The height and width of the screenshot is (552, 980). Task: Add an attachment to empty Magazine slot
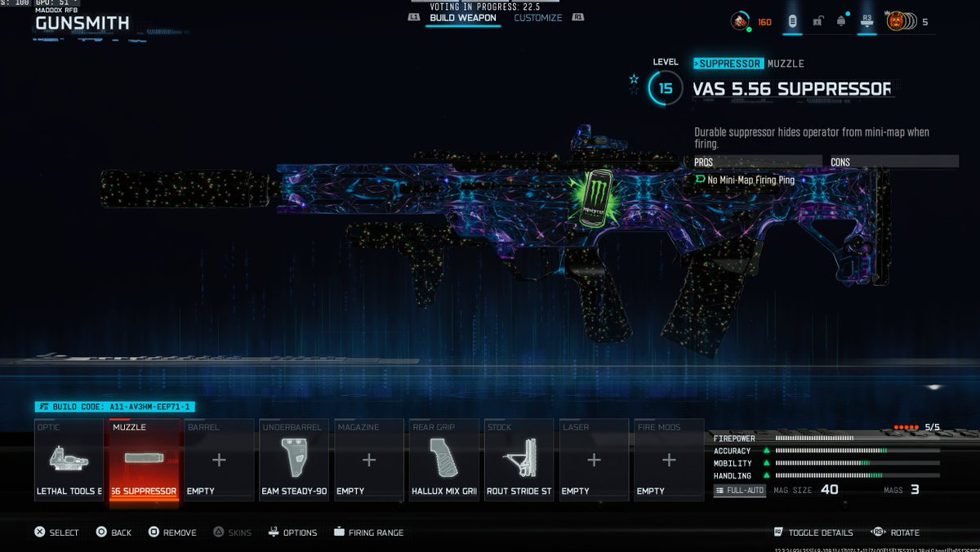pyautogui.click(x=369, y=460)
